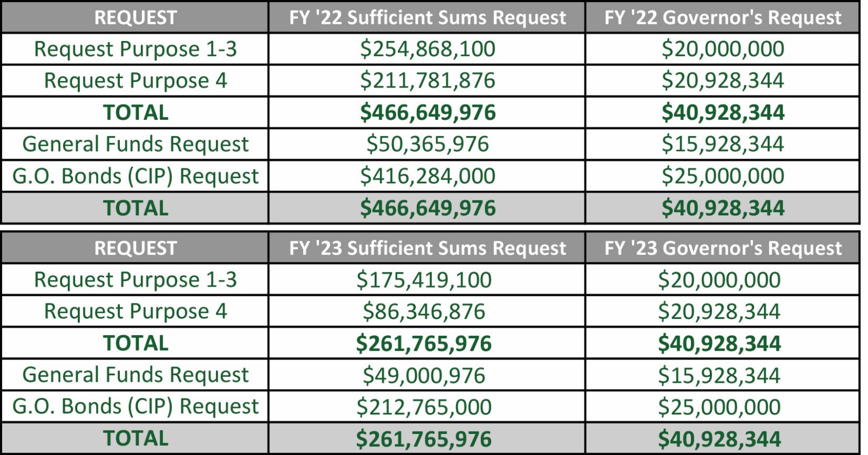Click the $175,419,100 cell
The height and width of the screenshot is (455, 868).
pos(424,280)
